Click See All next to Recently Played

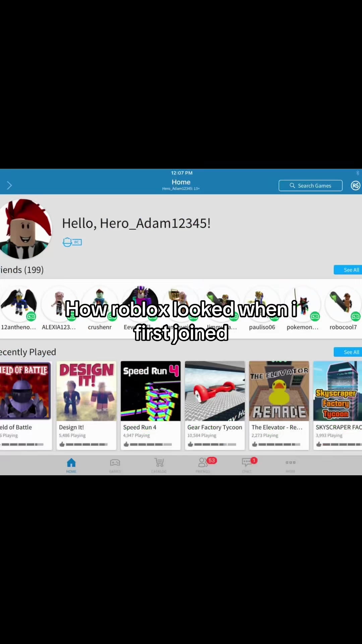pyautogui.click(x=348, y=352)
